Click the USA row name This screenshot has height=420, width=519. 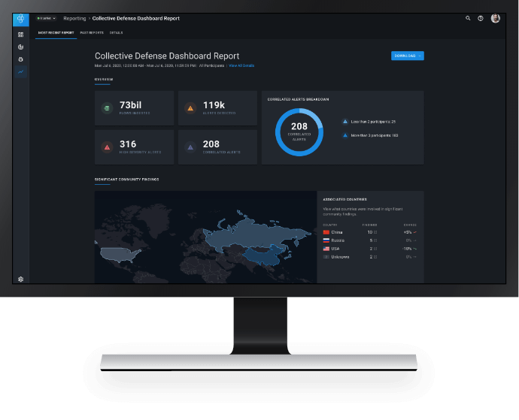(335, 249)
